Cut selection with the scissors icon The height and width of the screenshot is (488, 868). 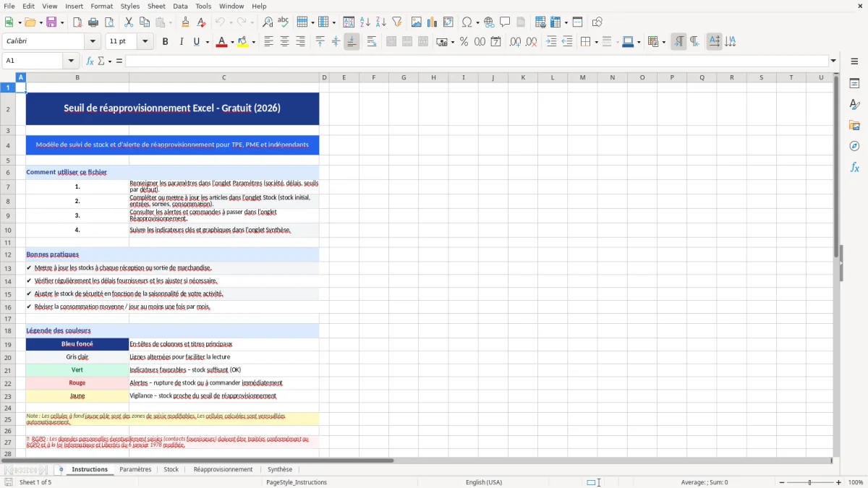[x=129, y=22]
